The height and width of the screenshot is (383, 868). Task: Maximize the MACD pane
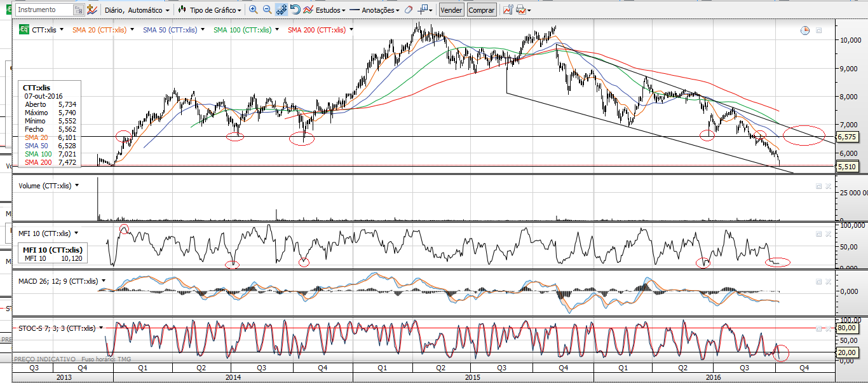pos(819,281)
